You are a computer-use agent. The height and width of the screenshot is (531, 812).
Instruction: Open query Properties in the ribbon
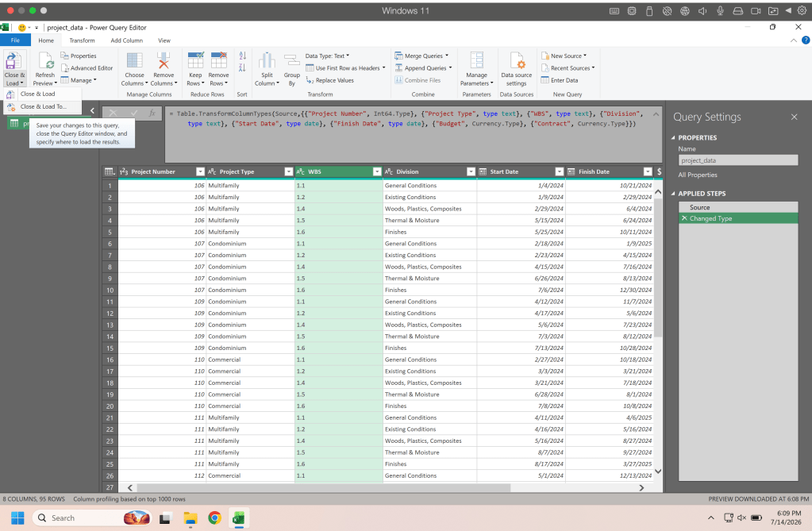click(x=79, y=56)
